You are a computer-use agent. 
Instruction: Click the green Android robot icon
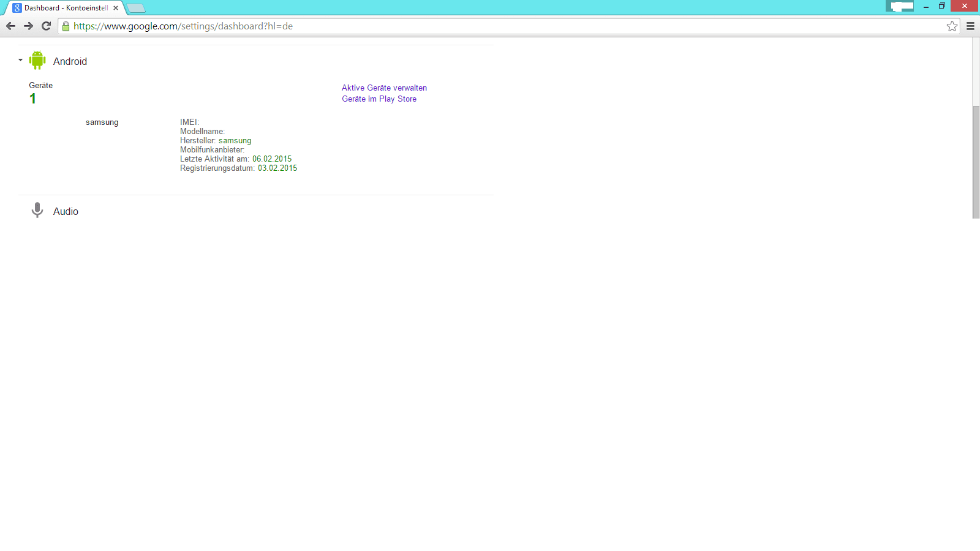(x=37, y=60)
